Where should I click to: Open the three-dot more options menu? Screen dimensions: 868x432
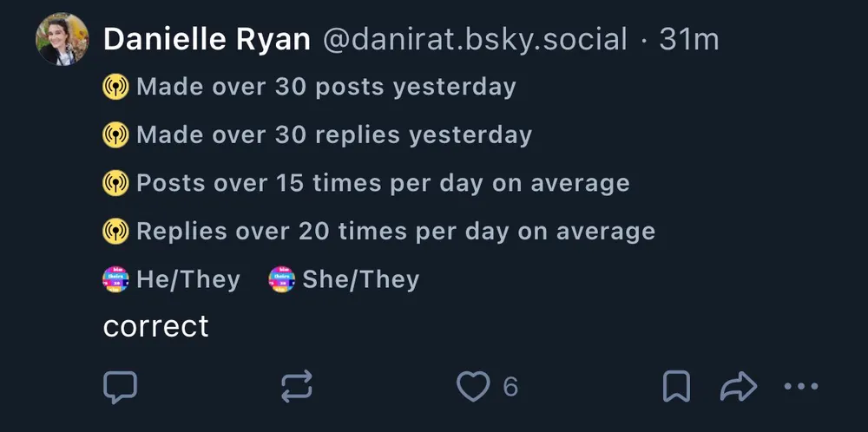click(800, 387)
